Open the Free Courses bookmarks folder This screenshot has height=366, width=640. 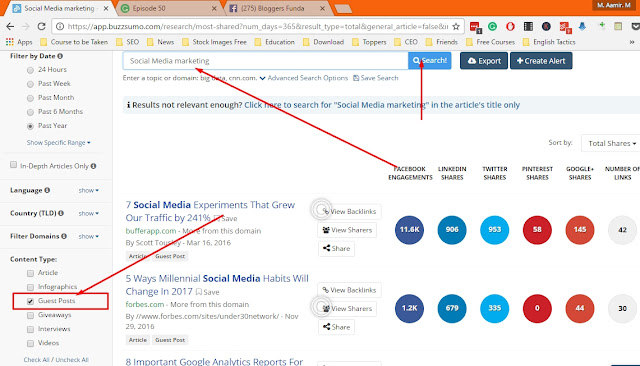(491, 42)
